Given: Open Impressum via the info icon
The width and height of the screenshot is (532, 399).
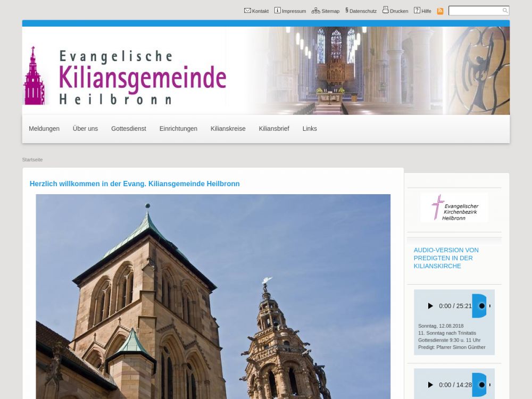Looking at the screenshot, I should 277,11.
